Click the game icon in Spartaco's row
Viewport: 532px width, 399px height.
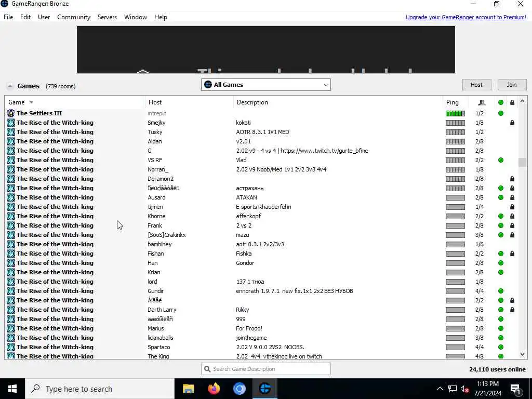tap(11, 347)
